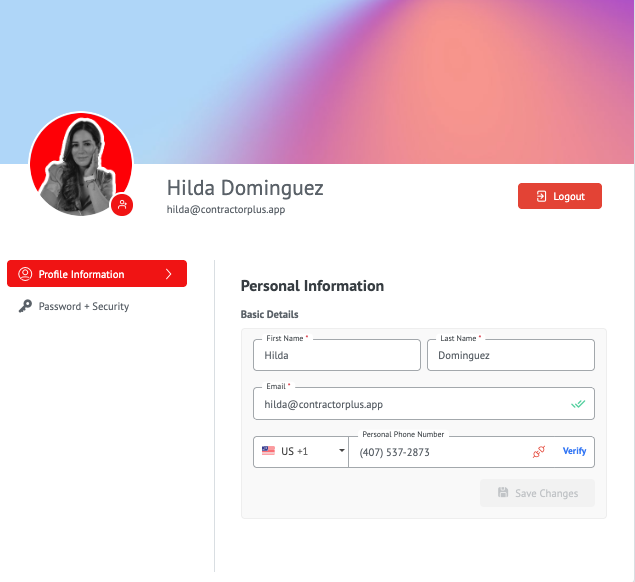The width and height of the screenshot is (635, 582).
Task: Click the US flag icon in country selector
Action: pos(268,451)
